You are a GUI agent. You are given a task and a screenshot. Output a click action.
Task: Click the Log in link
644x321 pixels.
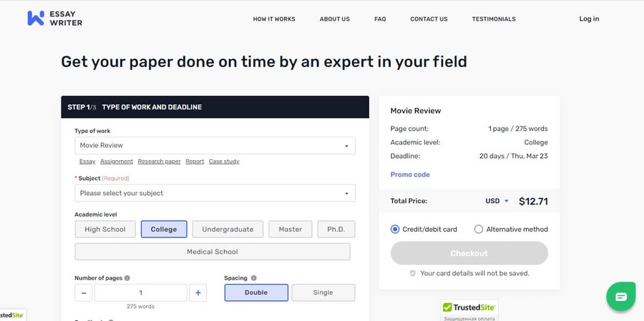[x=589, y=19]
